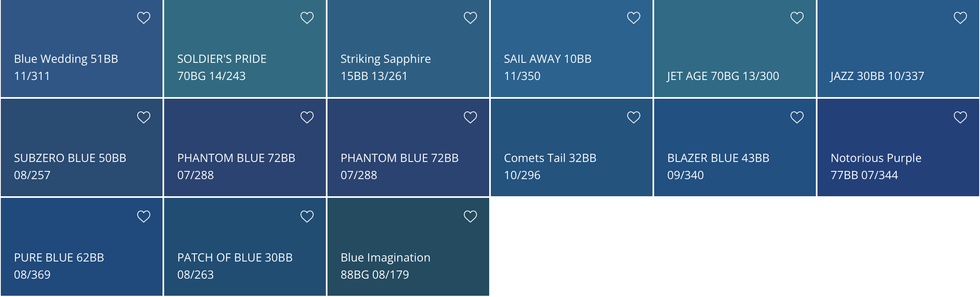This screenshot has height=297, width=980.
Task: Click heart icon on PURE BLUE 62BB
Action: pos(144,217)
